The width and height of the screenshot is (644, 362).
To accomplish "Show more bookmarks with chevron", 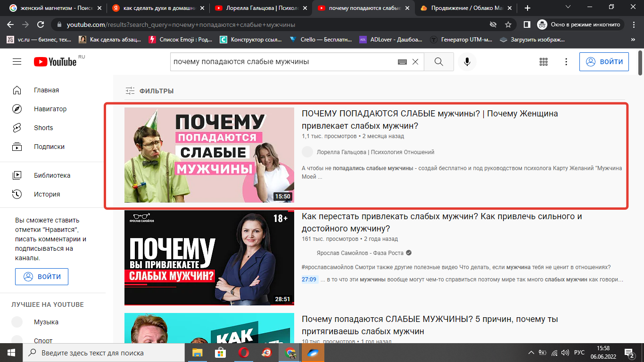I will 633,40.
